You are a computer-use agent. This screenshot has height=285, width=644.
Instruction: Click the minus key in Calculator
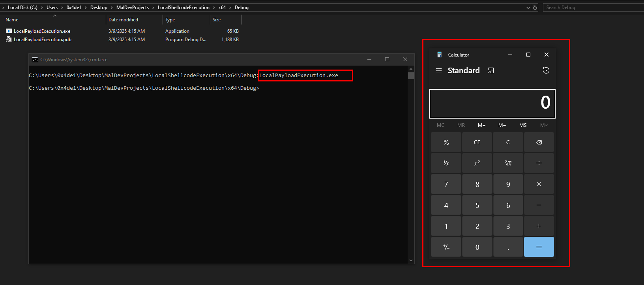[x=539, y=205]
